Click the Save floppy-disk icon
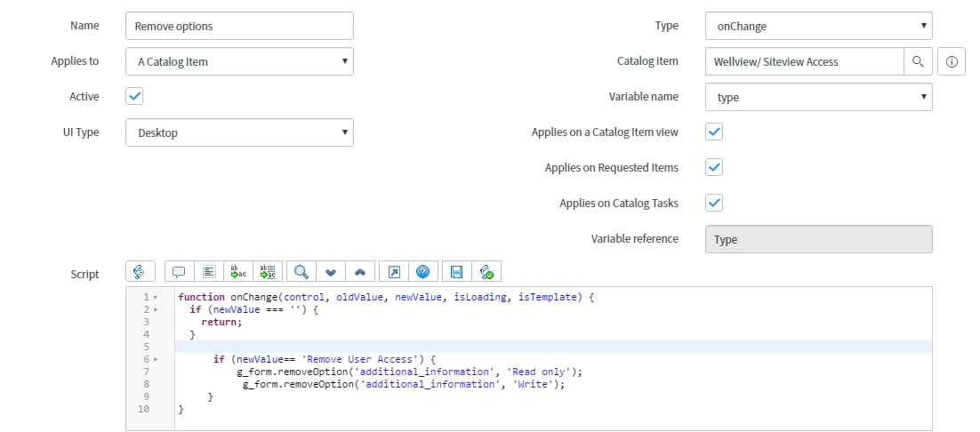The image size is (980, 432). [457, 272]
